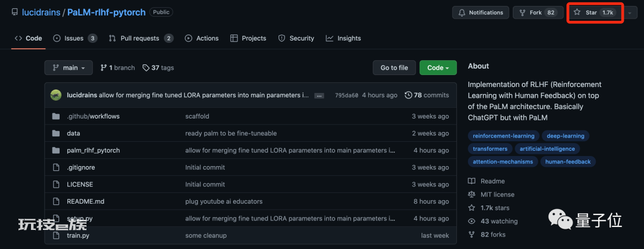
Task: Fork the repository with Fork button
Action: tap(537, 13)
